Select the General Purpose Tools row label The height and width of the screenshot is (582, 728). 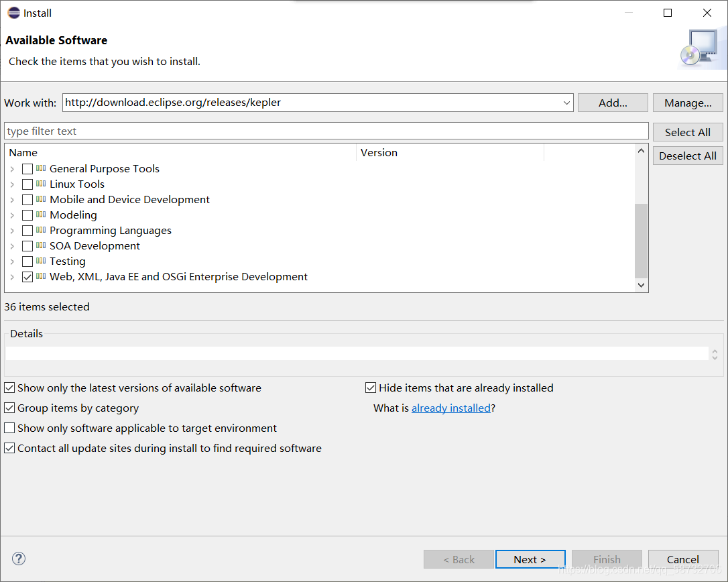105,168
